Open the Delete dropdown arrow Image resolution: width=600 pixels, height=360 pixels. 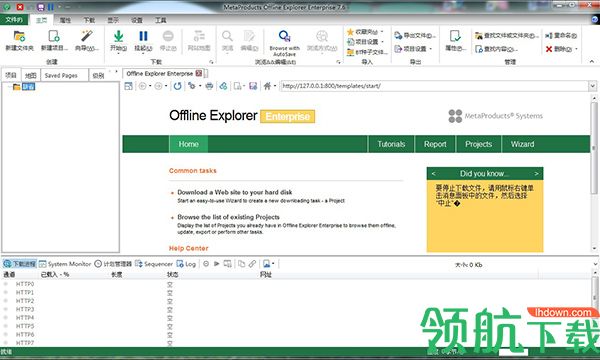click(x=576, y=49)
